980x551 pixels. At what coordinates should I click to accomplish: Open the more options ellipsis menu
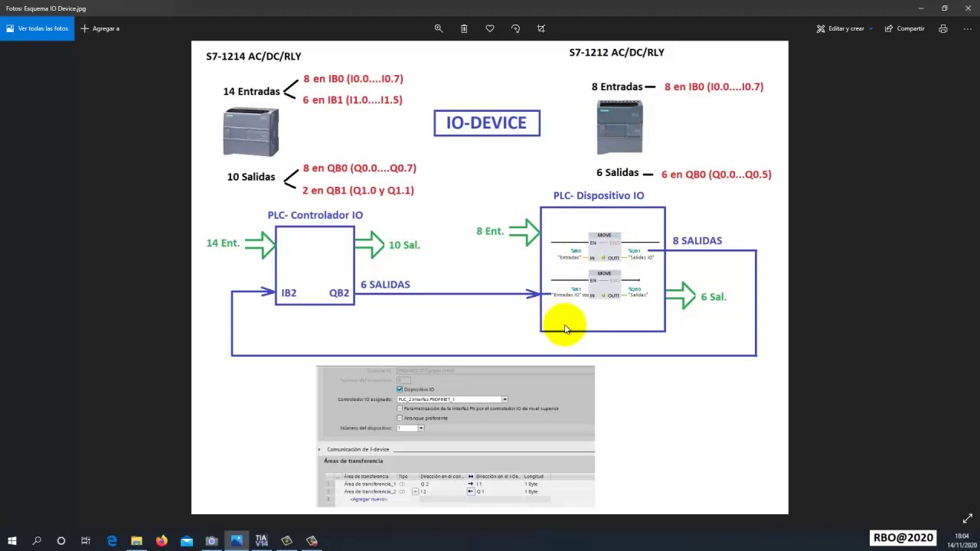point(968,28)
